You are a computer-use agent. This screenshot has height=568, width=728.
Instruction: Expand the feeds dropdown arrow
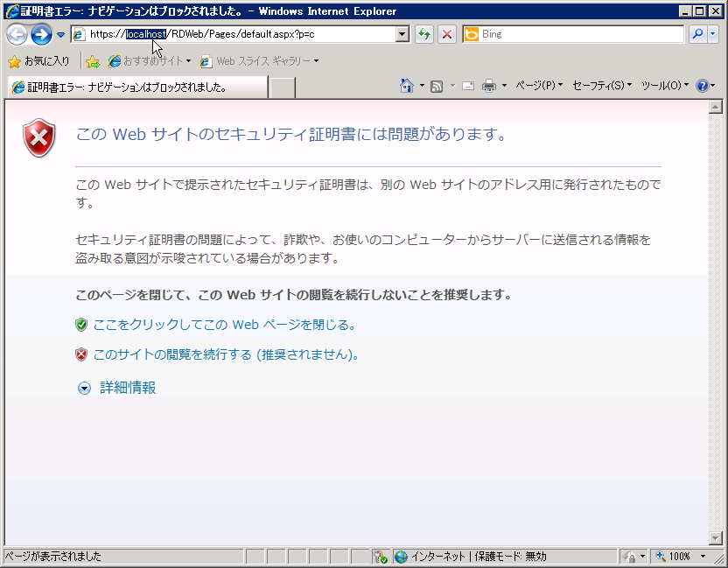[452, 86]
